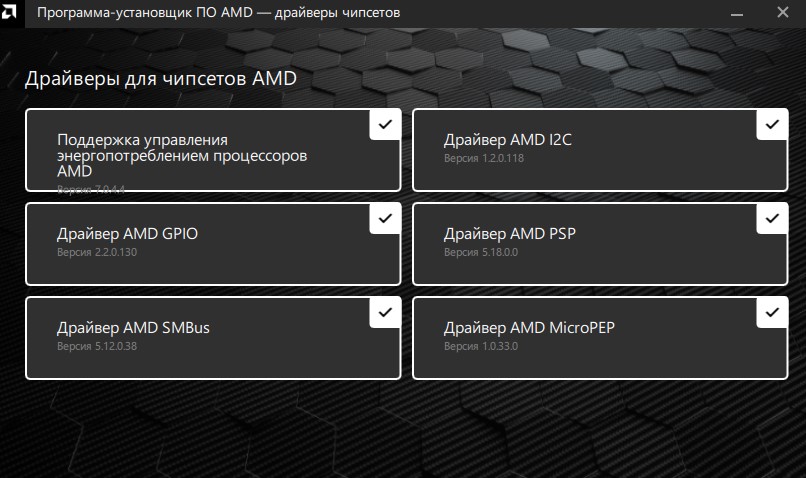Select the 'Драйвер AMD SMBus' card title

coord(133,328)
